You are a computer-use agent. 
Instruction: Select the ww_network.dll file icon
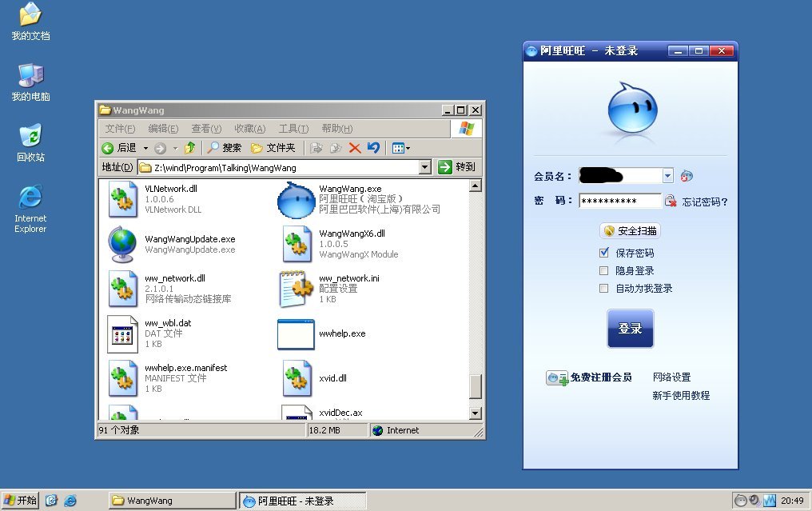(123, 289)
